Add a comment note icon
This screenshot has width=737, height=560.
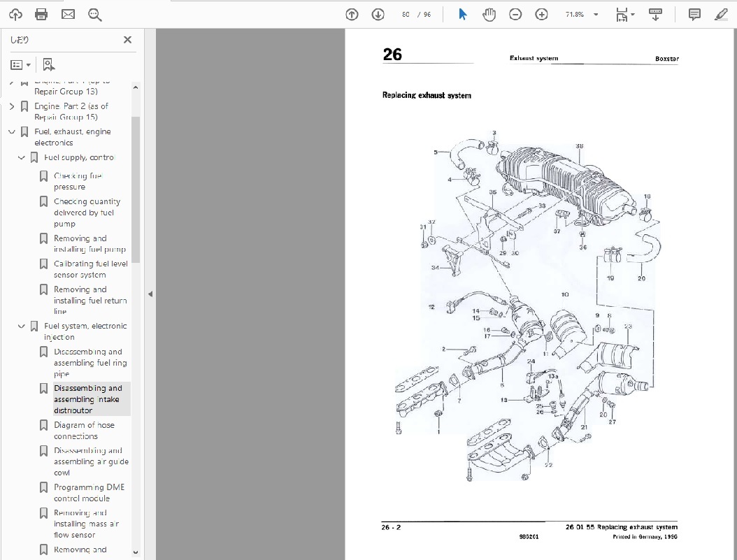694,14
